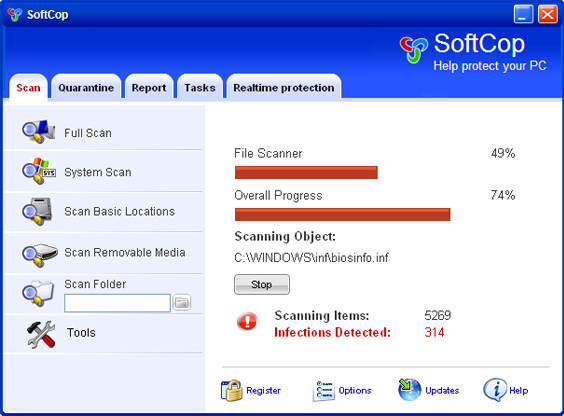This screenshot has height=416, width=564.
Task: Open the Realtime protection tab
Action: tap(284, 87)
